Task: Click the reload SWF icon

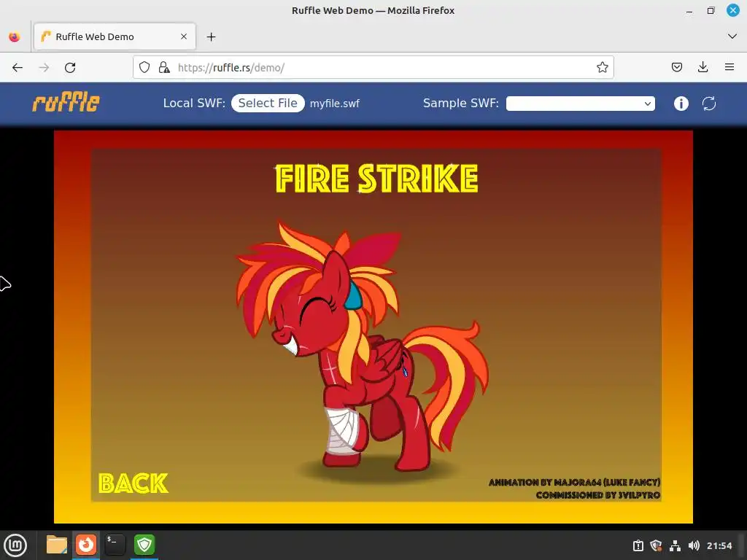Action: tap(709, 104)
